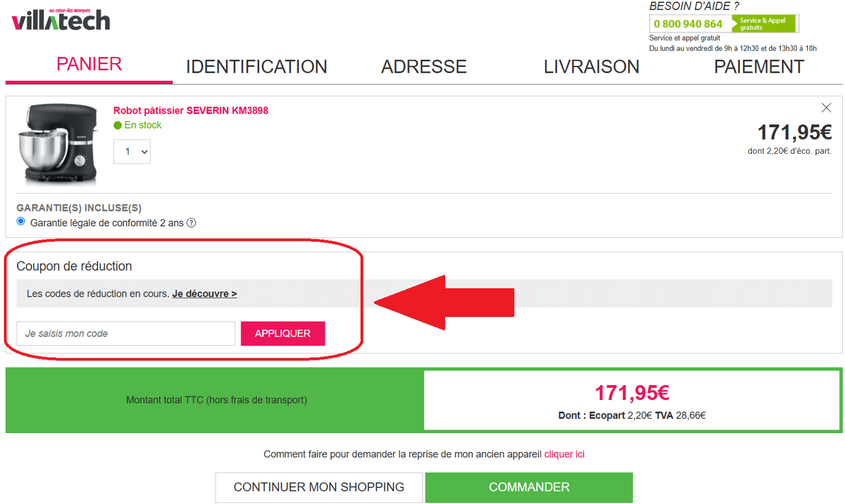The width and height of the screenshot is (845, 504).
Task: Click the pink 171,95€ total amount
Action: tap(632, 393)
